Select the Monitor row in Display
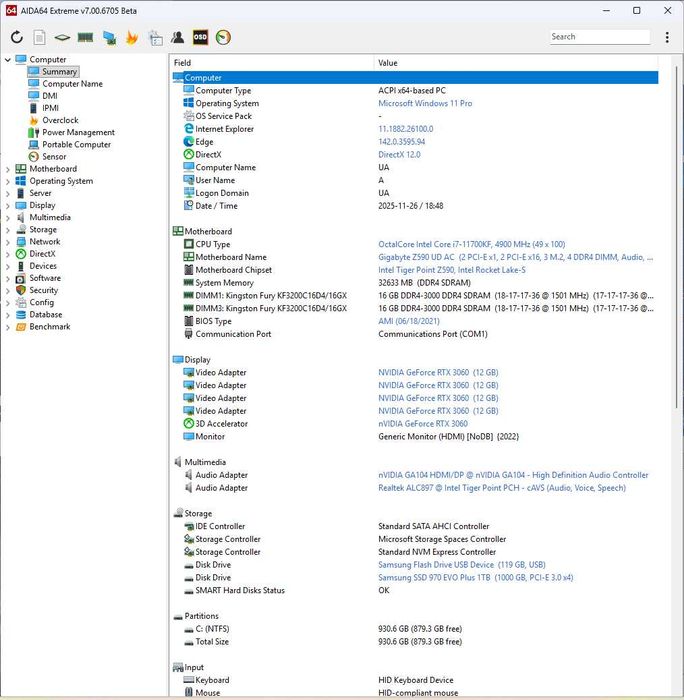684x700 pixels. pyautogui.click(x=415, y=437)
